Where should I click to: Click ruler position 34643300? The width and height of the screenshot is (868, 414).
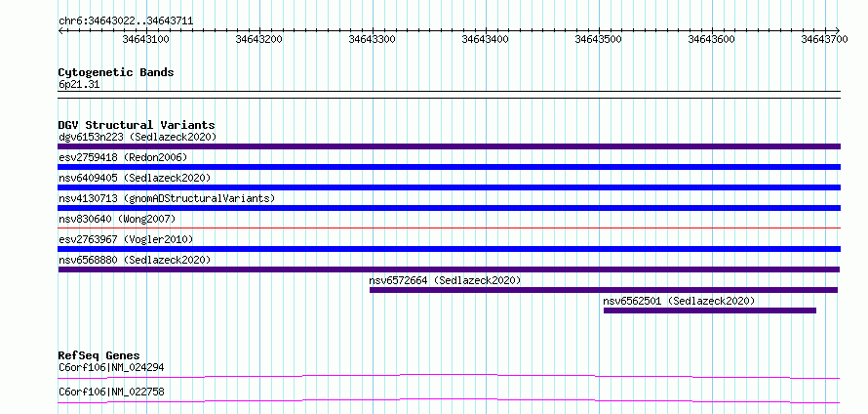pos(372,39)
